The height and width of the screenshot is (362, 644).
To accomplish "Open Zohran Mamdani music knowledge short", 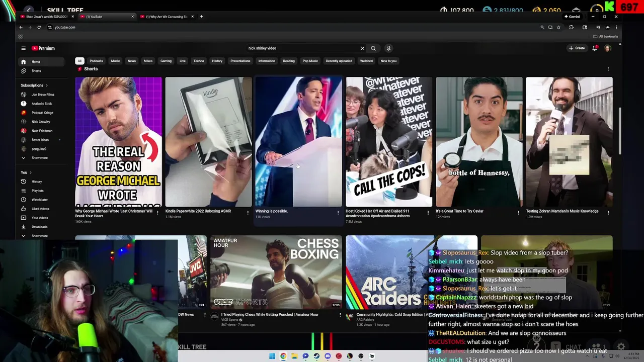I will click(x=569, y=142).
